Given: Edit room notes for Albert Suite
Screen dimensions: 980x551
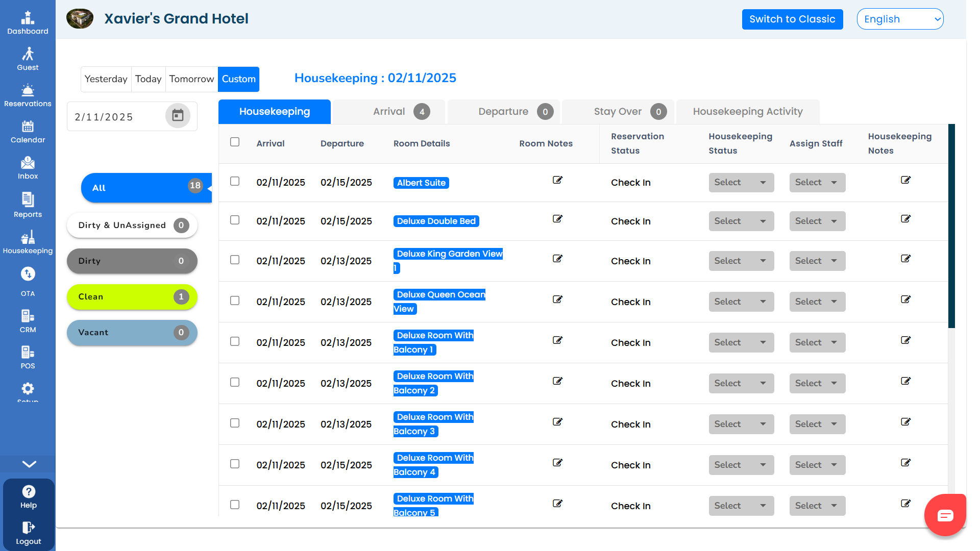Looking at the screenshot, I should click(x=557, y=180).
